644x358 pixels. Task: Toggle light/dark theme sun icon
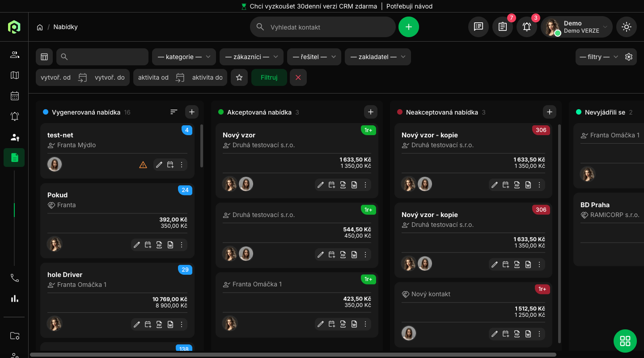tap(627, 27)
